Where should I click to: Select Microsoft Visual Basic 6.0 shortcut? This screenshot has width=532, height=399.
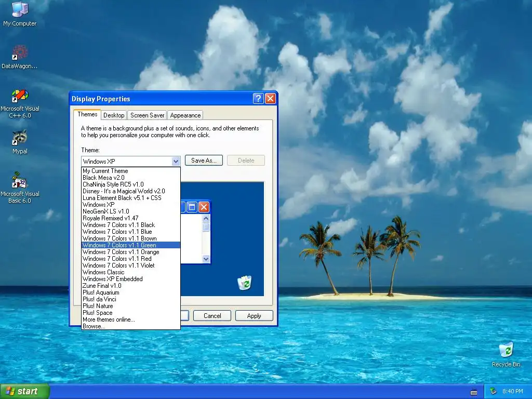pos(20,188)
